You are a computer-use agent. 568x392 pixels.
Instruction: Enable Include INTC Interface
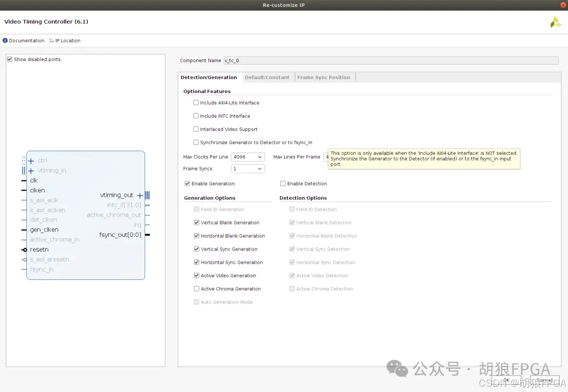pos(196,116)
